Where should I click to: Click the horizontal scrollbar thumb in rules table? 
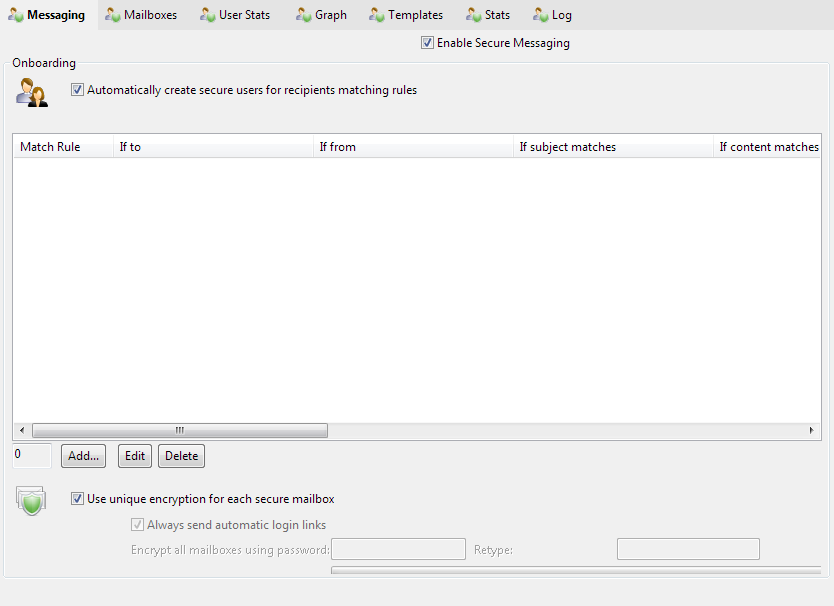(x=180, y=430)
